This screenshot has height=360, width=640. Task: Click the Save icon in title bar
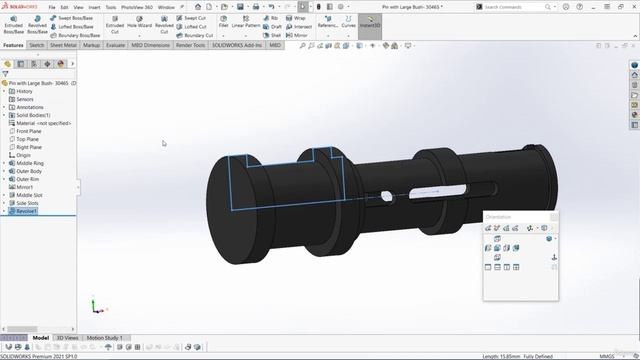click(240, 7)
